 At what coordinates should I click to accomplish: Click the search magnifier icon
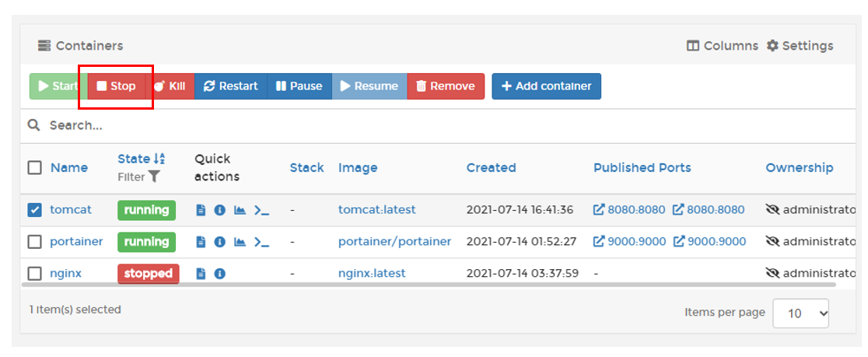click(x=33, y=126)
